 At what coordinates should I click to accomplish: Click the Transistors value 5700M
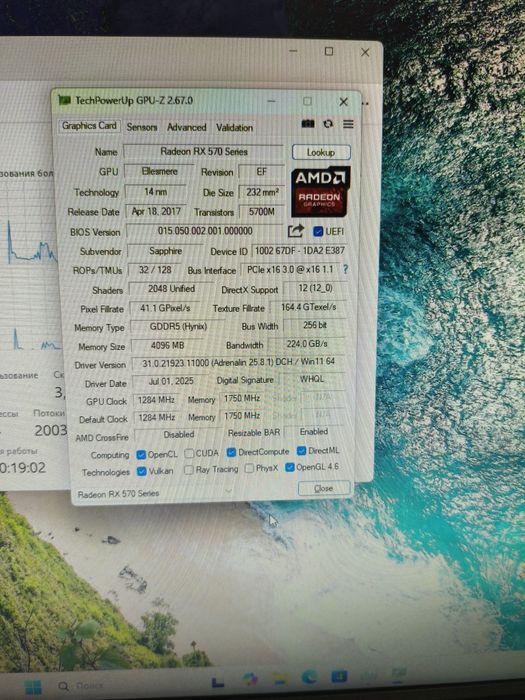262,212
